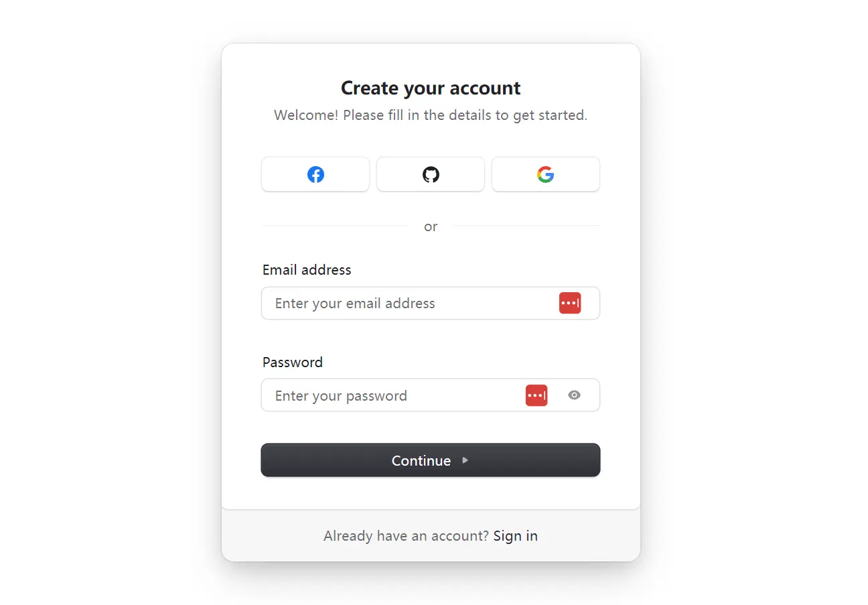Sign up with Google
The width and height of the screenshot is (868, 605).
pyautogui.click(x=545, y=174)
